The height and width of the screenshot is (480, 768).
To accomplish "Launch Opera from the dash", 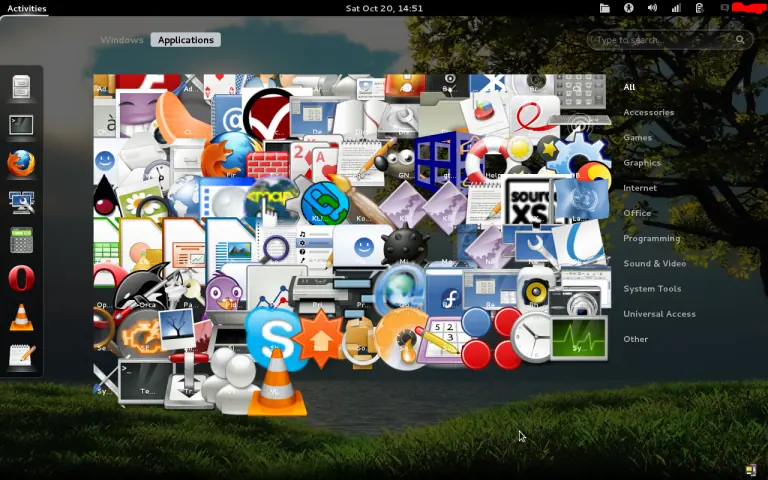I will [22, 278].
